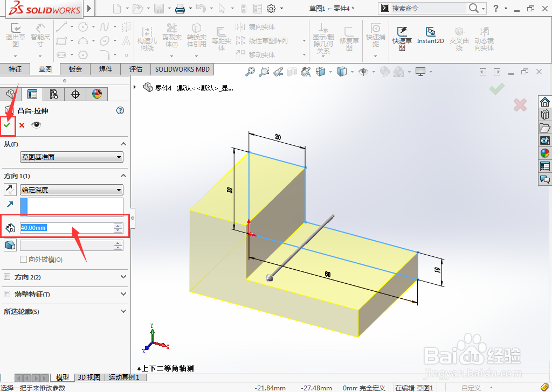Open the Evaluate (评估) tab
This screenshot has width=552, height=392.
[x=136, y=69]
